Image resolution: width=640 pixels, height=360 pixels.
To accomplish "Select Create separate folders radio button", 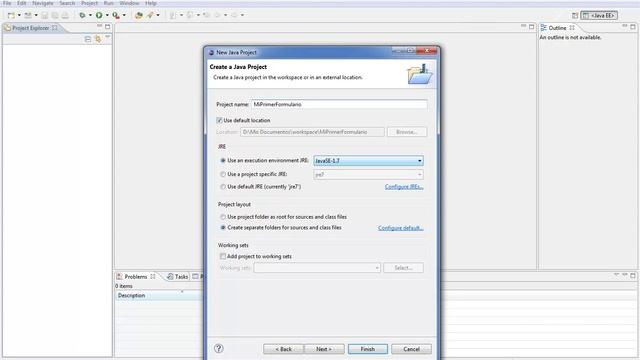I will (223, 228).
